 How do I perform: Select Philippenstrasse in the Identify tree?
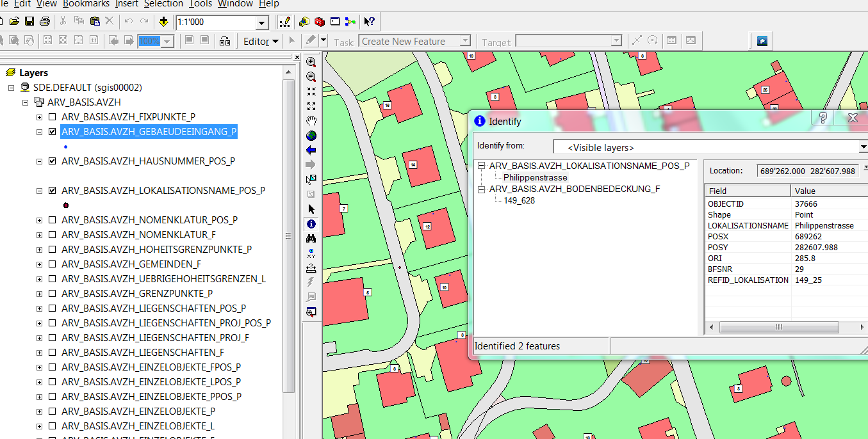pos(535,177)
